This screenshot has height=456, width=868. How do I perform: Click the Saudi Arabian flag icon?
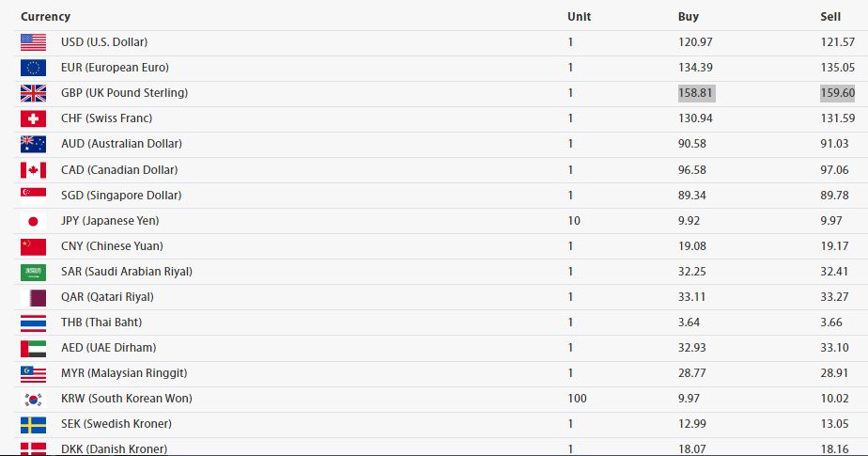(x=33, y=272)
